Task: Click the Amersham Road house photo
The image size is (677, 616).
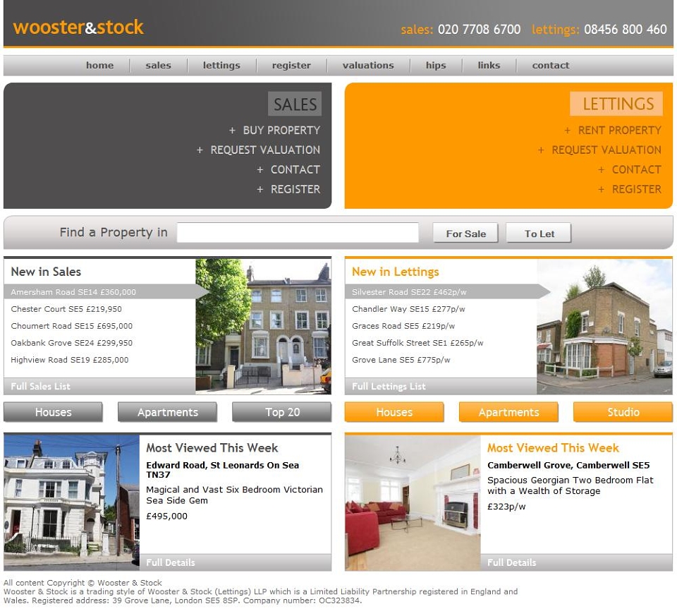Action: 263,326
